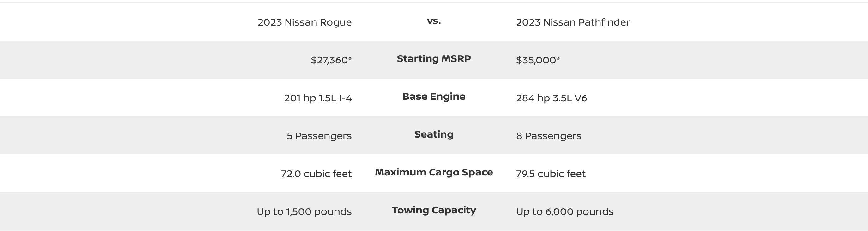Select the Towing Capacity row label
This screenshot has height=231, width=868.
pos(434,210)
